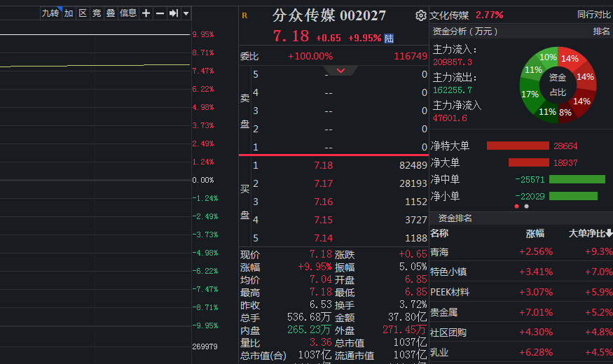Open the 乳业 sector row
The height and width of the screenshot is (364, 613).
(x=521, y=352)
